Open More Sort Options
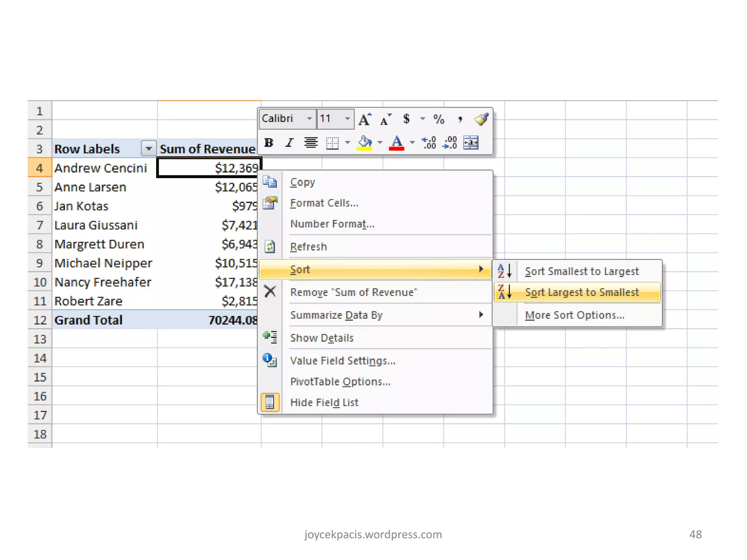The width and height of the screenshot is (747, 560). pos(574,315)
